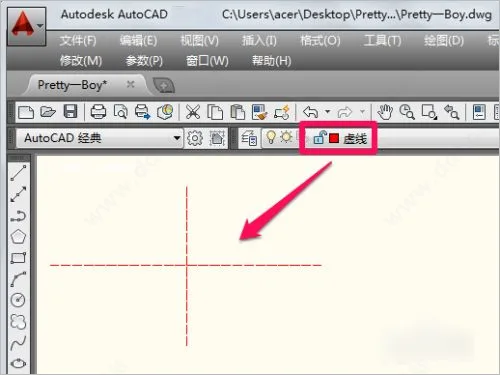Open the 文件(F) menu
The image size is (500, 375).
[78, 41]
